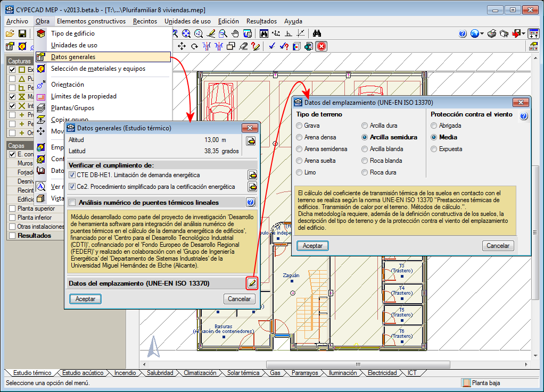544x392 pixels.
Task: Click the edit icon beside Altitud and Latitud
Action: click(x=251, y=140)
